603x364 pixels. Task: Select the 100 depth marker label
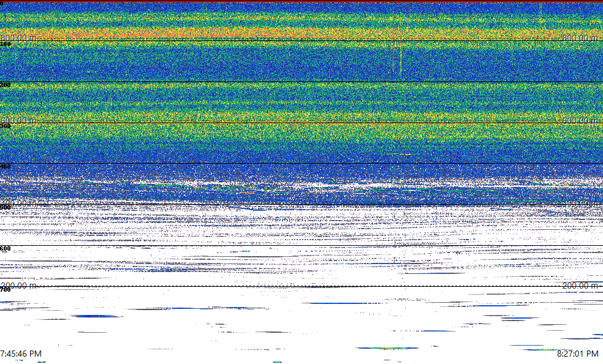[x=6, y=44]
